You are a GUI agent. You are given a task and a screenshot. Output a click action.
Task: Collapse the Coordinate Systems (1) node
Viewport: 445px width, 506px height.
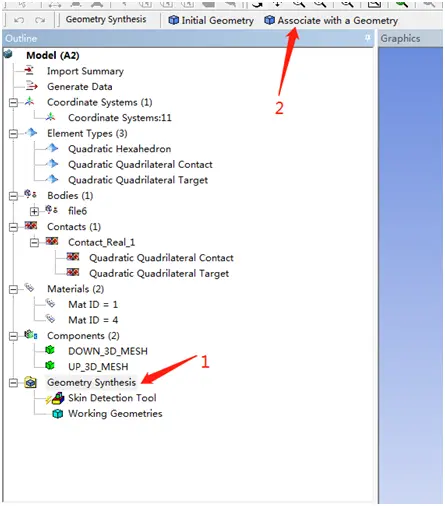(x=13, y=102)
